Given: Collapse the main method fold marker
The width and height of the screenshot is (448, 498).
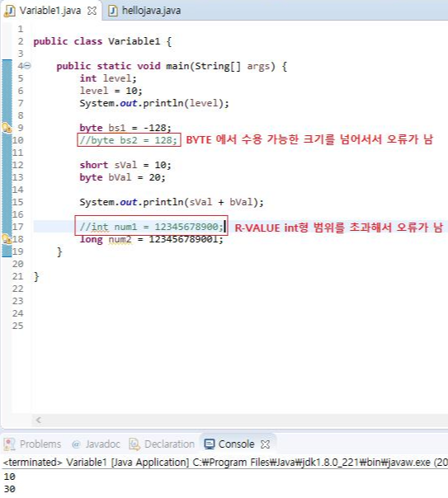Looking at the screenshot, I should tap(28, 66).
